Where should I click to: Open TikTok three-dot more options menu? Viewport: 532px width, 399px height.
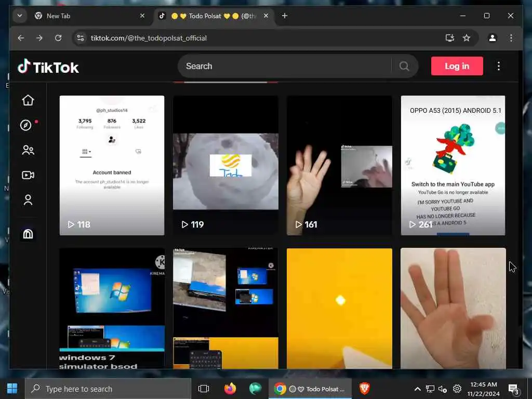(x=498, y=66)
